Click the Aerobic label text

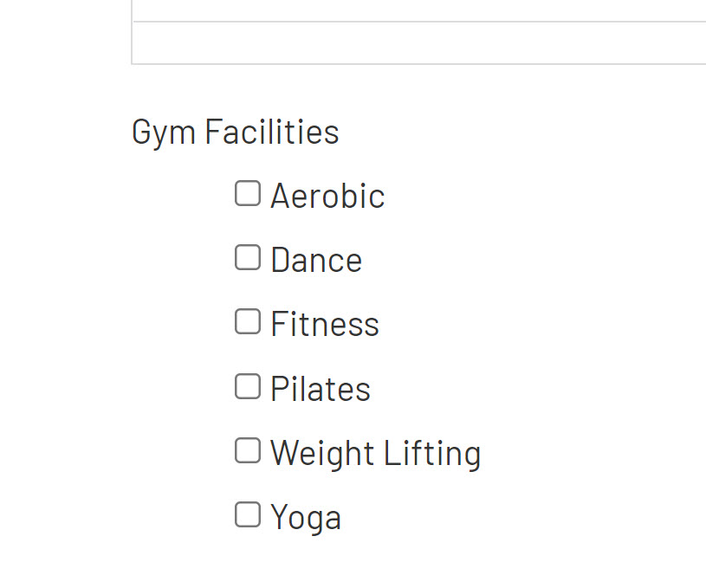327,196
